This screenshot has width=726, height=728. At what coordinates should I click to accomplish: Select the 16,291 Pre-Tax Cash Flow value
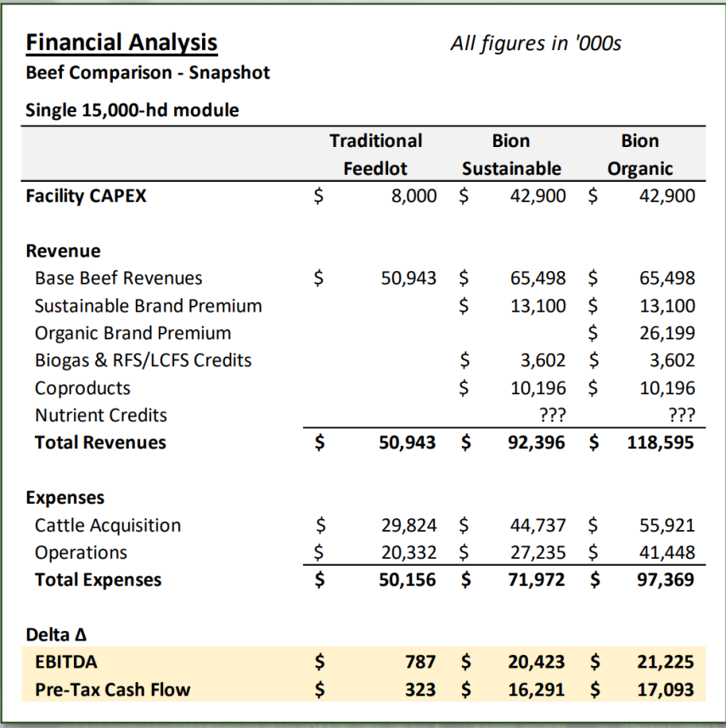click(x=536, y=690)
